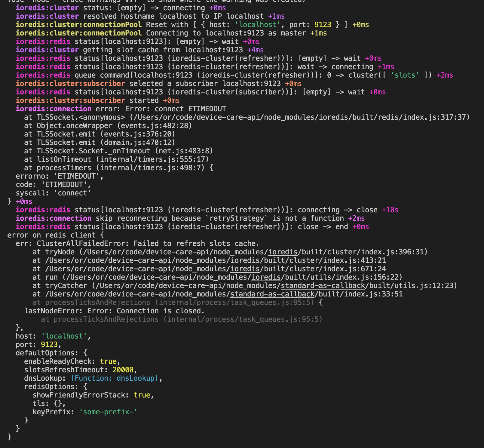Click the 'port: 9123,' property line

click(x=38, y=345)
